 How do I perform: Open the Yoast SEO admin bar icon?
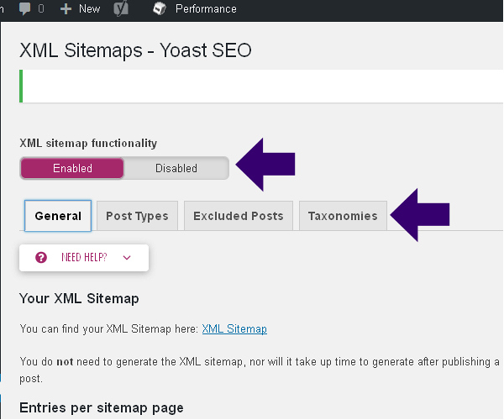click(121, 9)
